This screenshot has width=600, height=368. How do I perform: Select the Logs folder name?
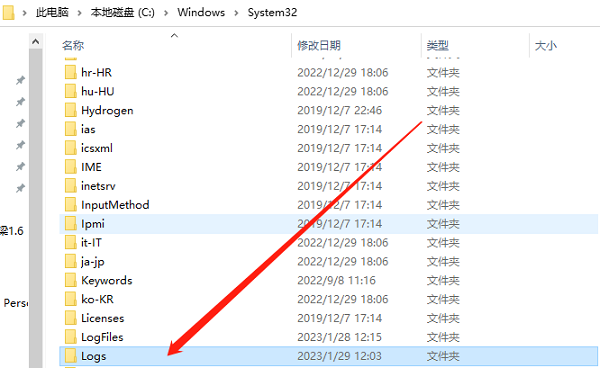(x=93, y=356)
